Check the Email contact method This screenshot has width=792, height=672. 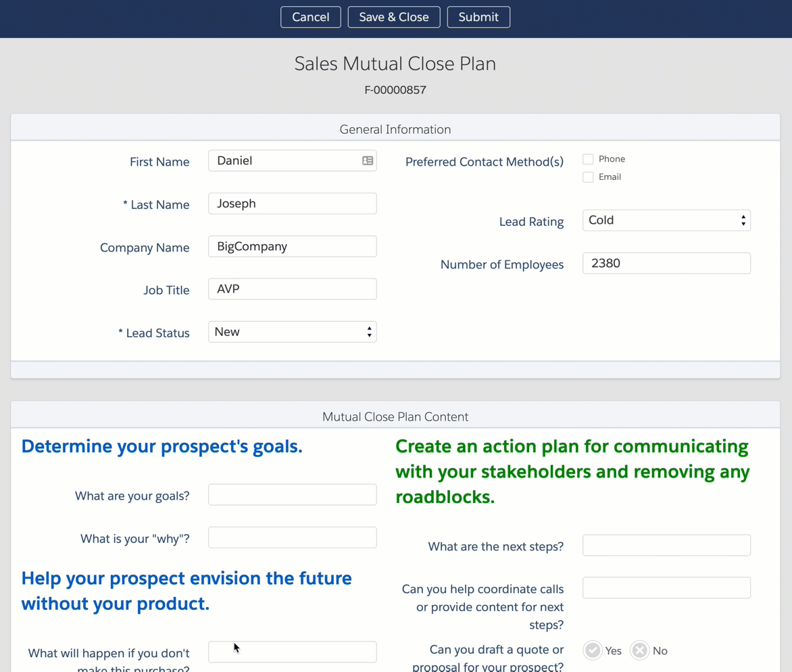pos(588,177)
